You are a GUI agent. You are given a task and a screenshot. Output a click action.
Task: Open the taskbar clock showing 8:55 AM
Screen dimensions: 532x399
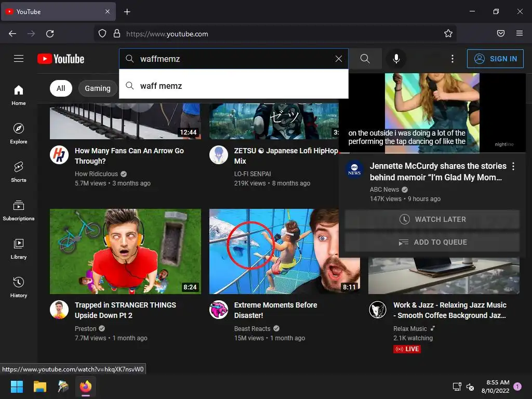(495, 387)
